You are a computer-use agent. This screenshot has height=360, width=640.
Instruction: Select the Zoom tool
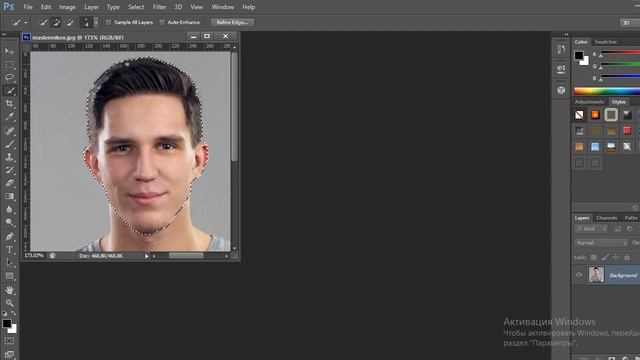9,303
